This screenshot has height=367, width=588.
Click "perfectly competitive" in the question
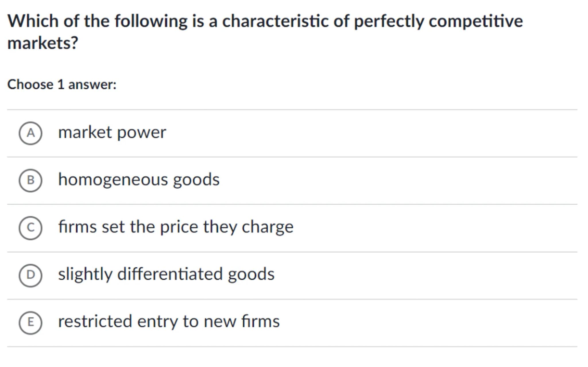(x=438, y=21)
